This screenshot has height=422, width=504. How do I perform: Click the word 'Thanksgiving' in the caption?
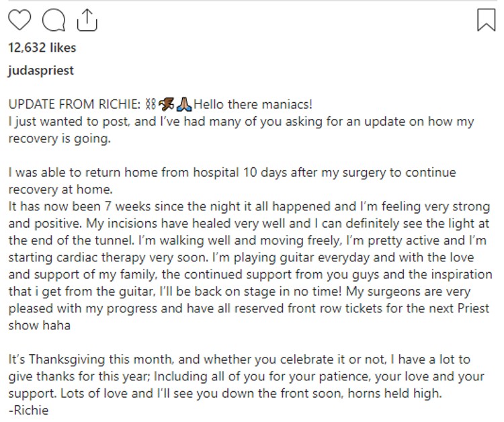[67, 360]
